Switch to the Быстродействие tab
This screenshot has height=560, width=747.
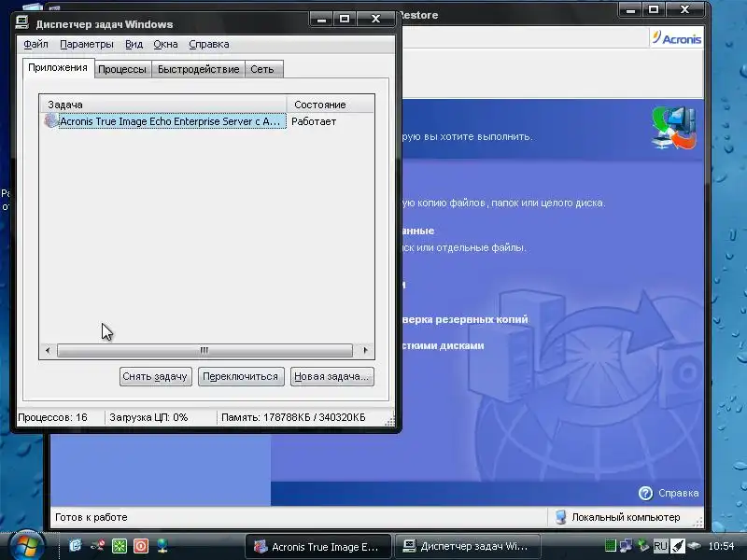tap(198, 69)
